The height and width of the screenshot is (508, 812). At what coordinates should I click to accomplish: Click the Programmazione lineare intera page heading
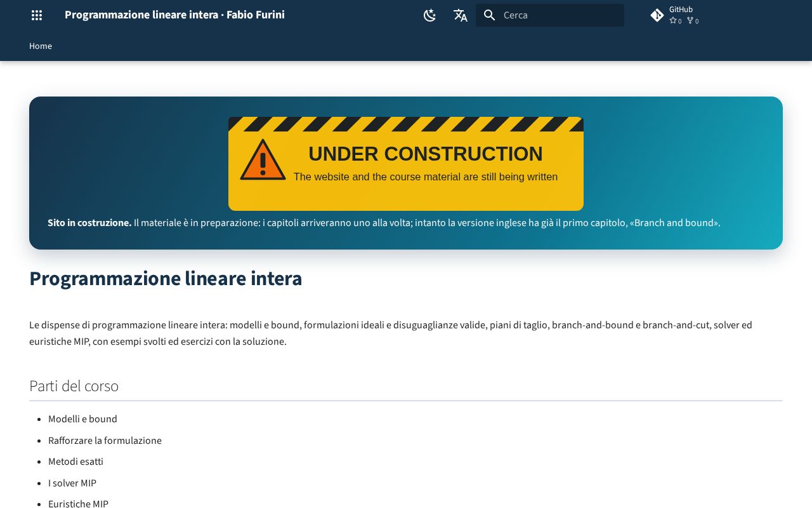coord(166,279)
